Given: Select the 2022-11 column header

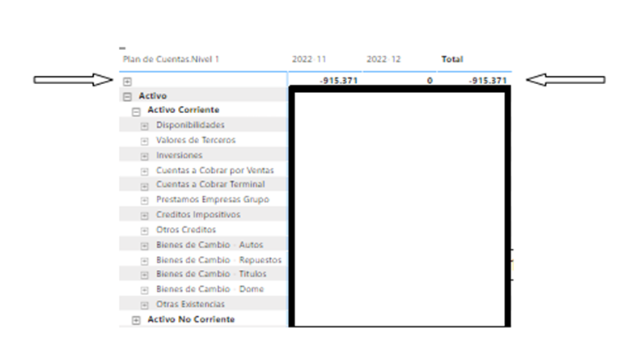Looking at the screenshot, I should (x=309, y=59).
